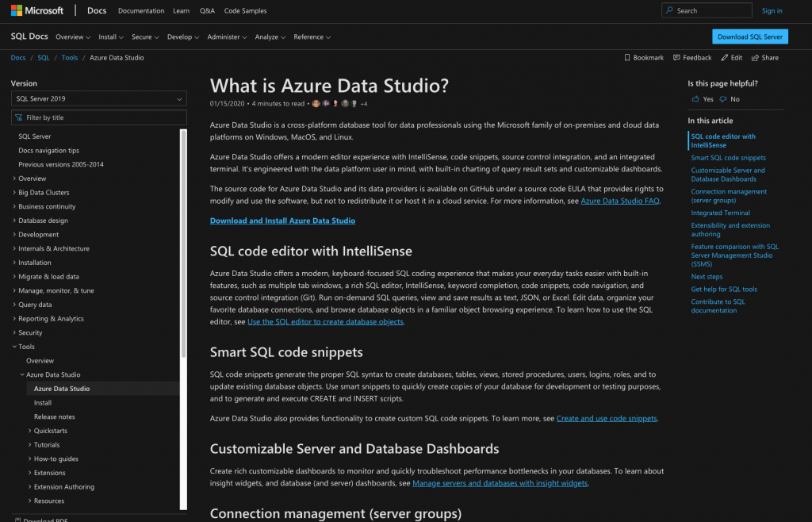This screenshot has width=812, height=522.
Task: Click the filter funnel icon
Action: [19, 117]
